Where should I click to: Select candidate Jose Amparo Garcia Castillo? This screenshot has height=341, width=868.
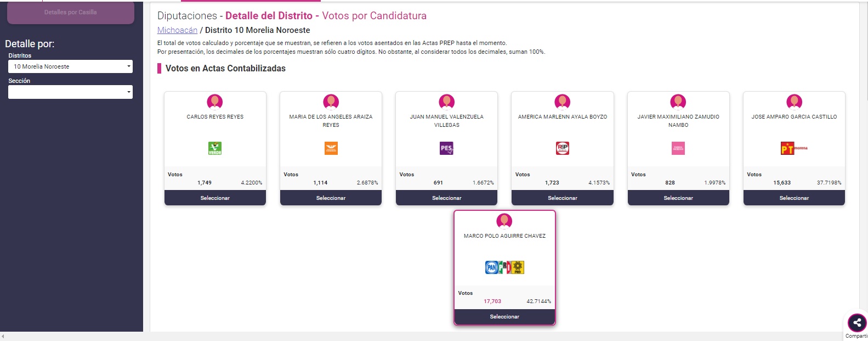794,198
